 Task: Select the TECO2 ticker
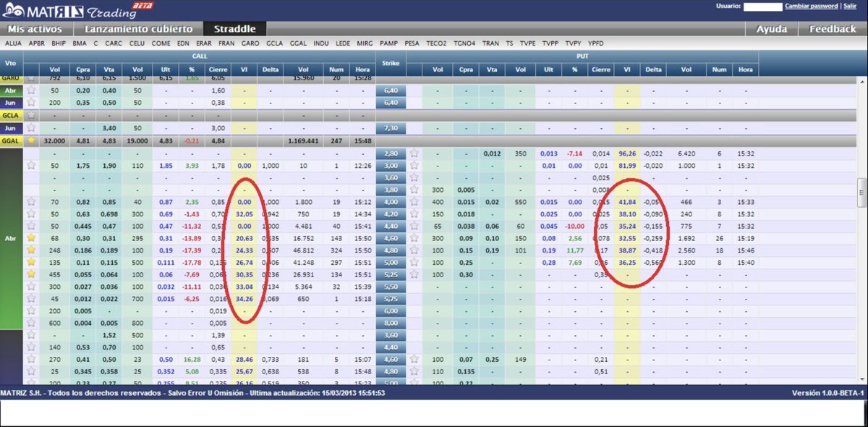point(436,43)
